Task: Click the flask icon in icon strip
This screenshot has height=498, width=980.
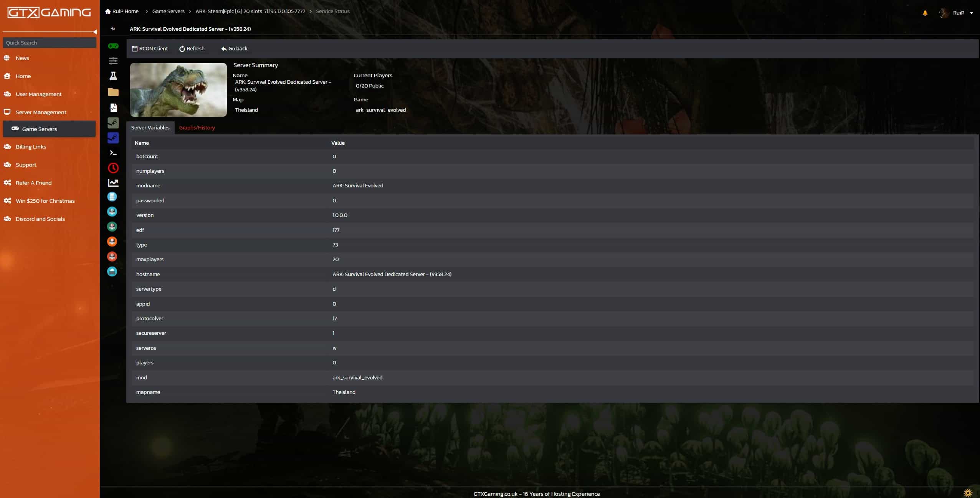Action: [x=113, y=76]
